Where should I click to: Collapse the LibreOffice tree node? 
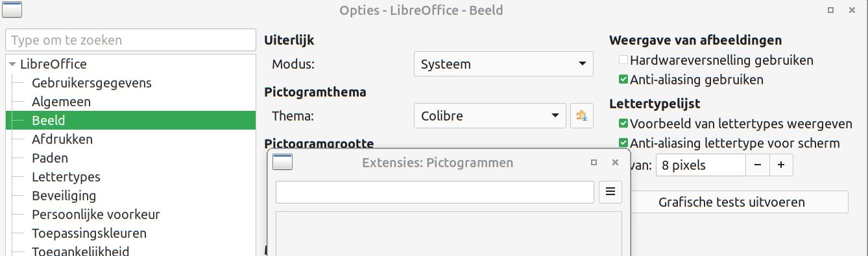[x=12, y=64]
